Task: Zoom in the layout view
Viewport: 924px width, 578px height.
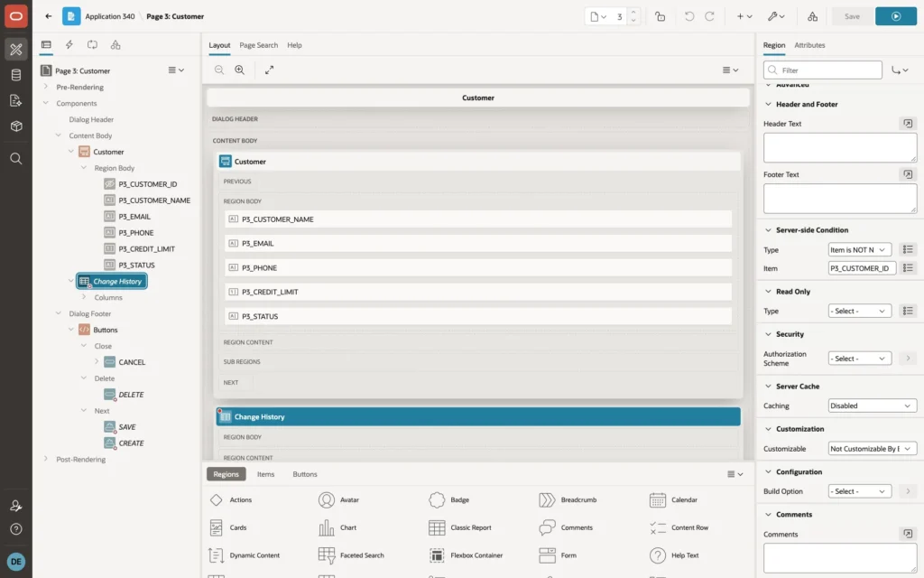Action: pos(240,70)
